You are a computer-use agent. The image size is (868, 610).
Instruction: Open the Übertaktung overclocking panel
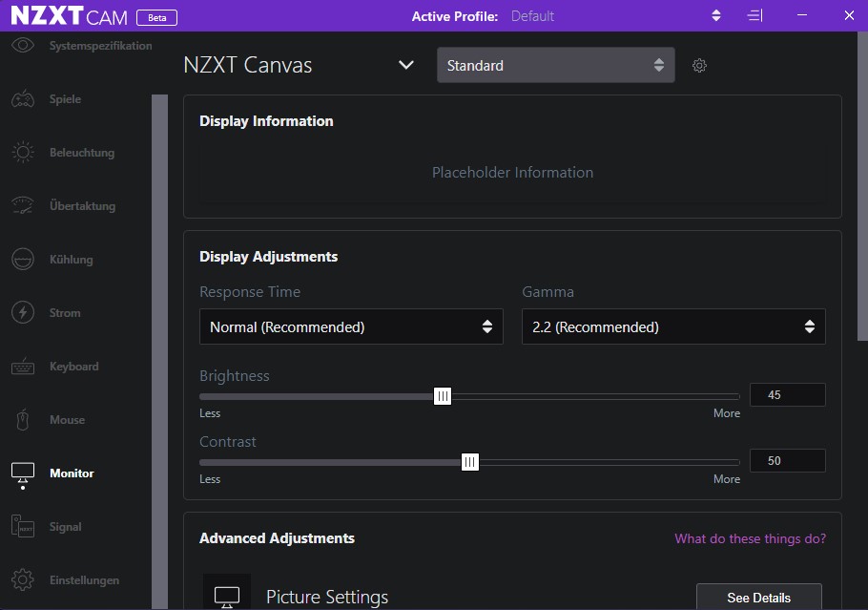click(21, 205)
